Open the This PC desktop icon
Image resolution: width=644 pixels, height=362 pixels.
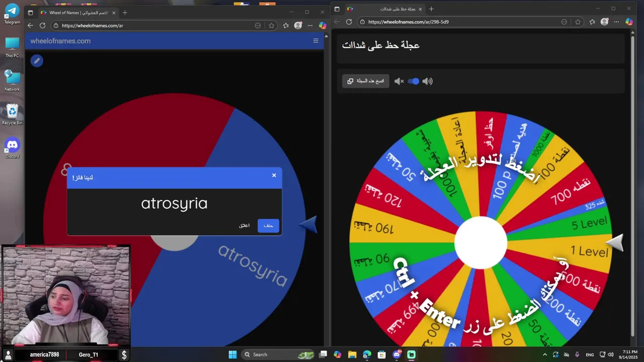12,47
